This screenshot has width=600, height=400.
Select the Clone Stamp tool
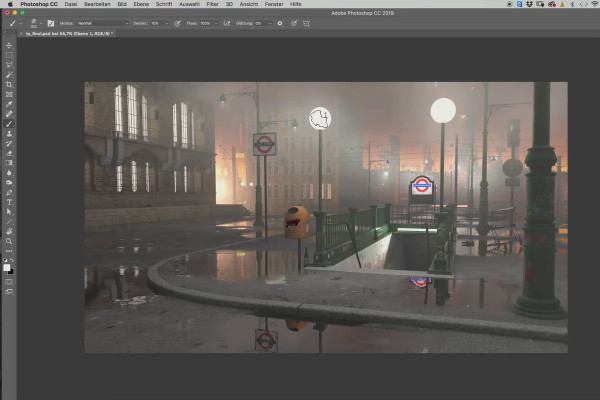coord(9,134)
